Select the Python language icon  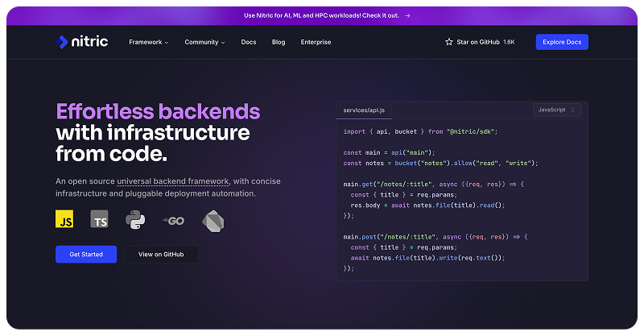coord(135,220)
